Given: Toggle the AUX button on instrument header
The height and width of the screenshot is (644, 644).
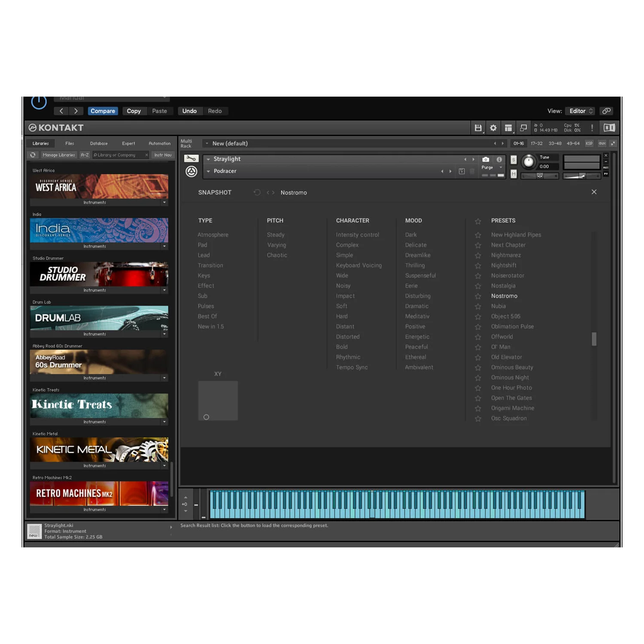Looking at the screenshot, I should pyautogui.click(x=606, y=167).
